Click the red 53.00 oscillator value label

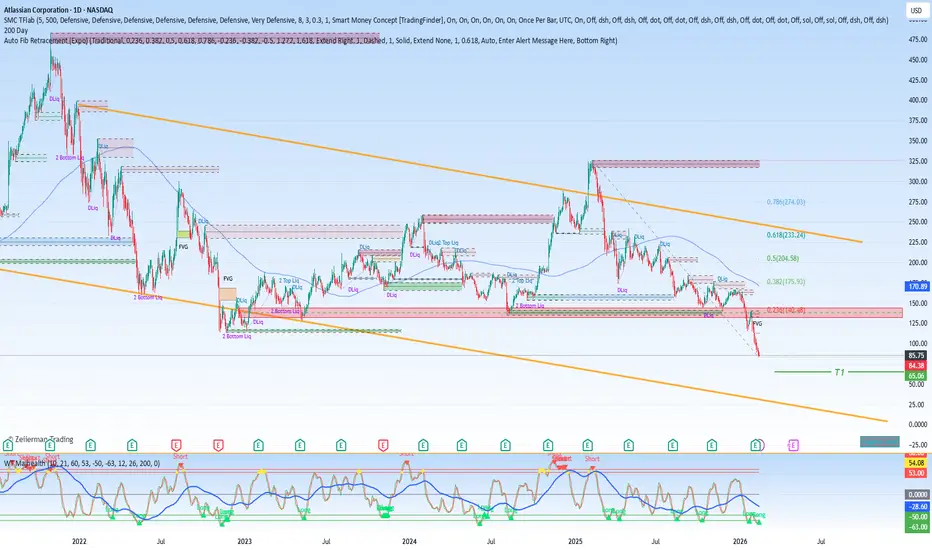coord(916,473)
